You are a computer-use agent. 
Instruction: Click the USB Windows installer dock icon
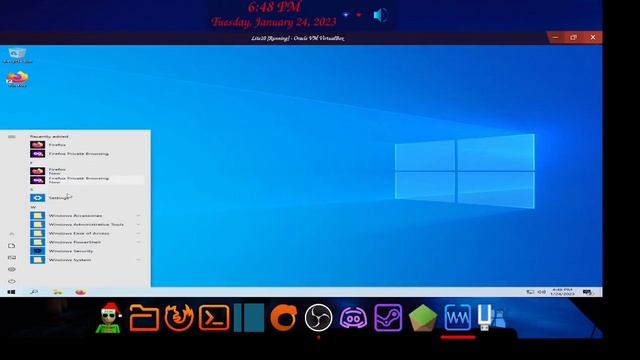[x=491, y=318]
